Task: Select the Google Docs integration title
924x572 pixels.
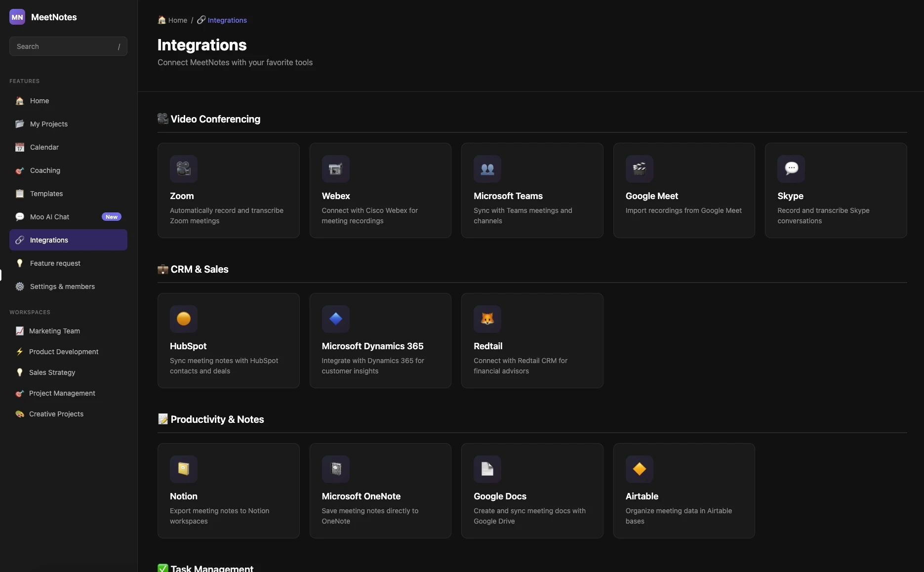Action: (500, 496)
